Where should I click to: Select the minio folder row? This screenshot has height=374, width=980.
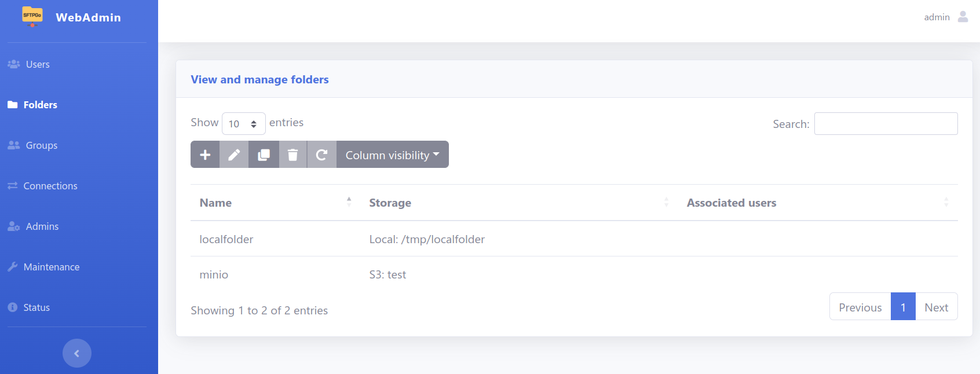[214, 274]
